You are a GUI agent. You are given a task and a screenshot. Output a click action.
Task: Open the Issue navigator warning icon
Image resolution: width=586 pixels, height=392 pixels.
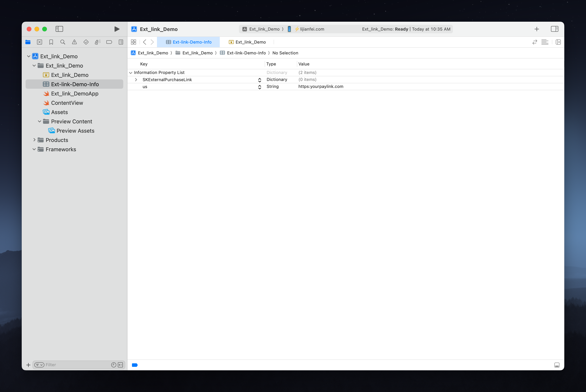[74, 42]
